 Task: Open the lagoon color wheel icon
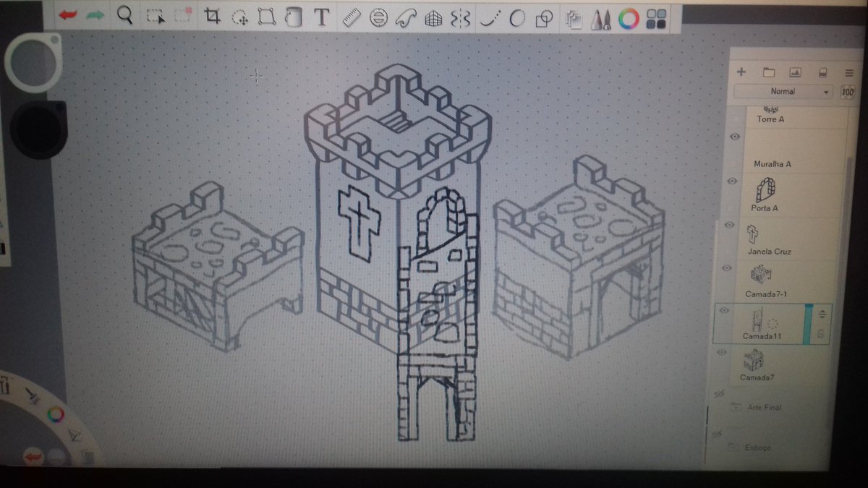56,414
